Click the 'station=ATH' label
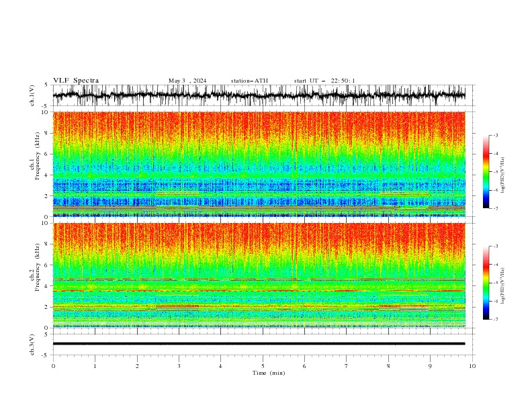The image size is (532, 411). coord(249,81)
